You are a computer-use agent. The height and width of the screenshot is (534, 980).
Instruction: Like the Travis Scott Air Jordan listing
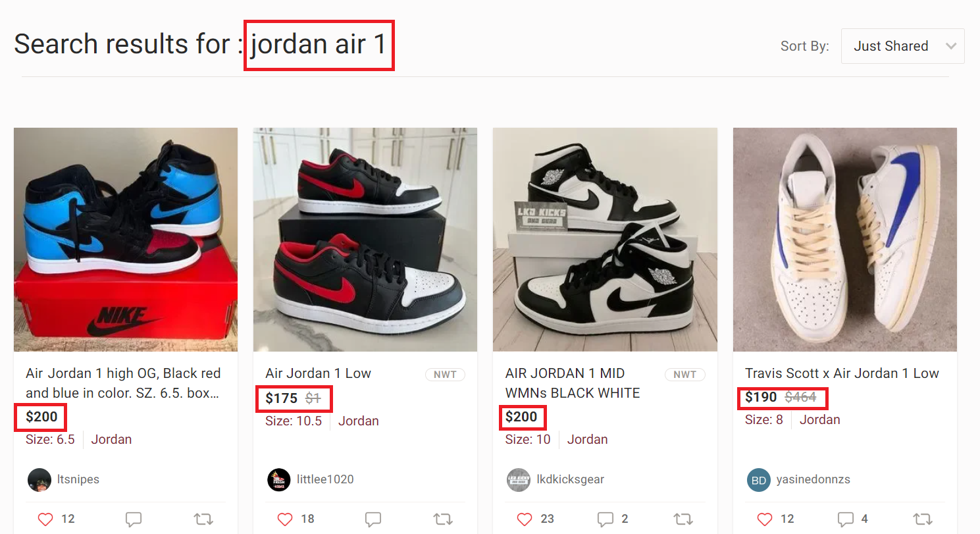point(764,520)
